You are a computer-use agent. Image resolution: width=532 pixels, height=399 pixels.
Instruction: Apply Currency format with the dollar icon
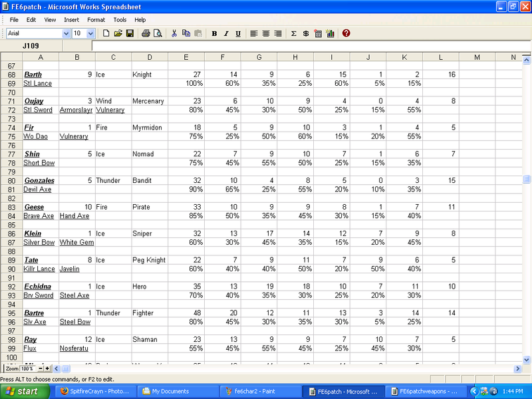305,33
